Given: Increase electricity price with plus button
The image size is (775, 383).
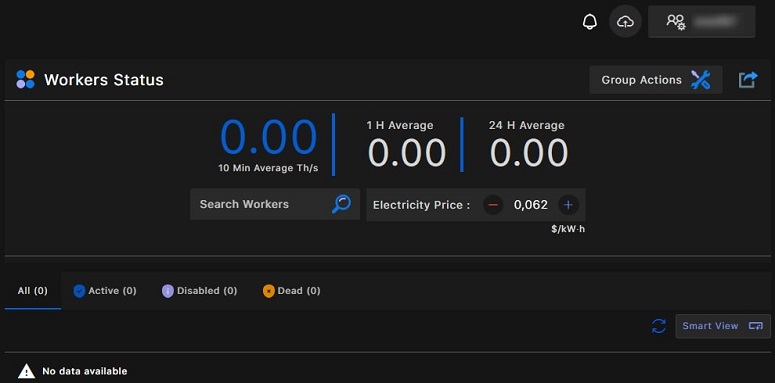Looking at the screenshot, I should click(x=568, y=205).
